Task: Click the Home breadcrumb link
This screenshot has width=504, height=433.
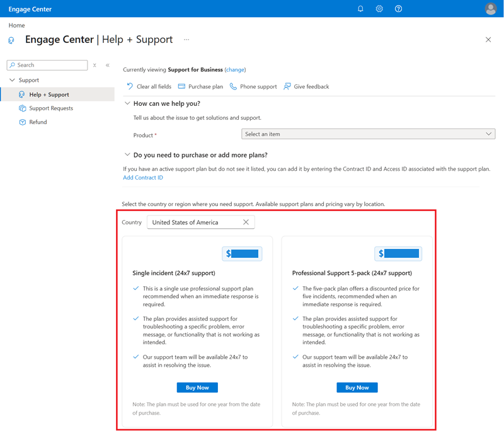Action: click(17, 25)
